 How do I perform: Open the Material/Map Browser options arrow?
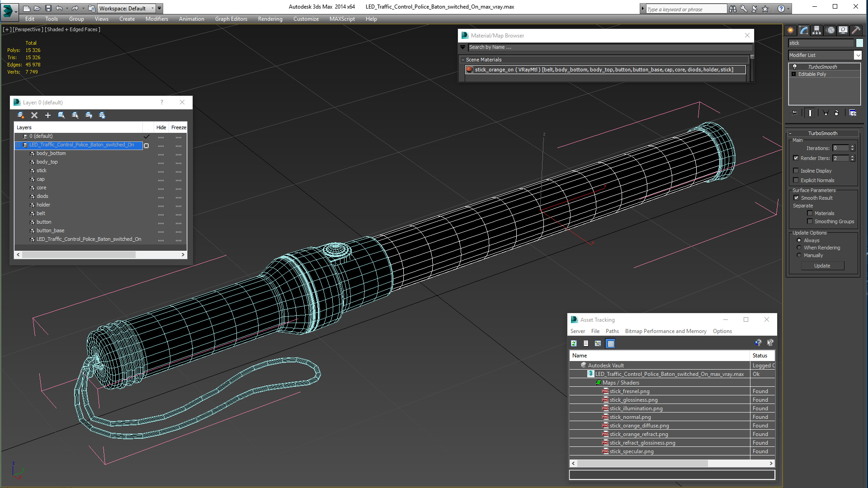[462, 47]
